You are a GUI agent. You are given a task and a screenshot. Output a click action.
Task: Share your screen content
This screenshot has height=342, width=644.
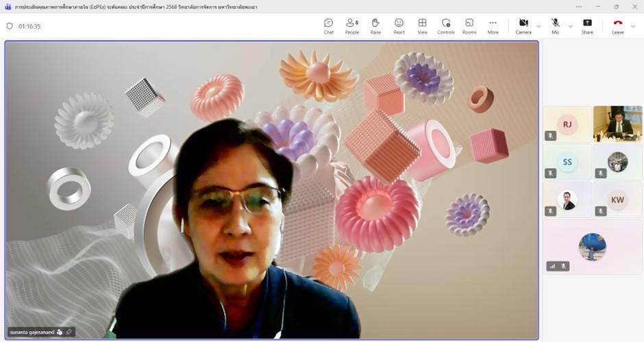tap(587, 26)
